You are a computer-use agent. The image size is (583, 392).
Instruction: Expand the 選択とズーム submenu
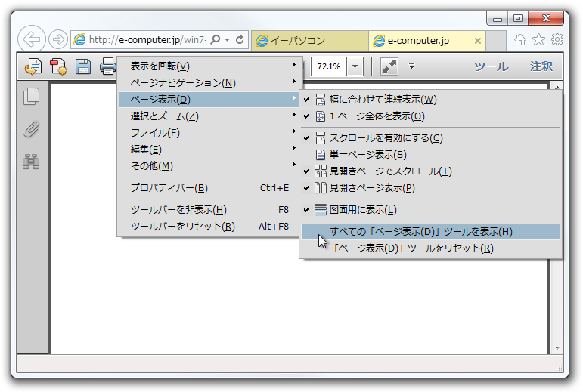point(164,116)
